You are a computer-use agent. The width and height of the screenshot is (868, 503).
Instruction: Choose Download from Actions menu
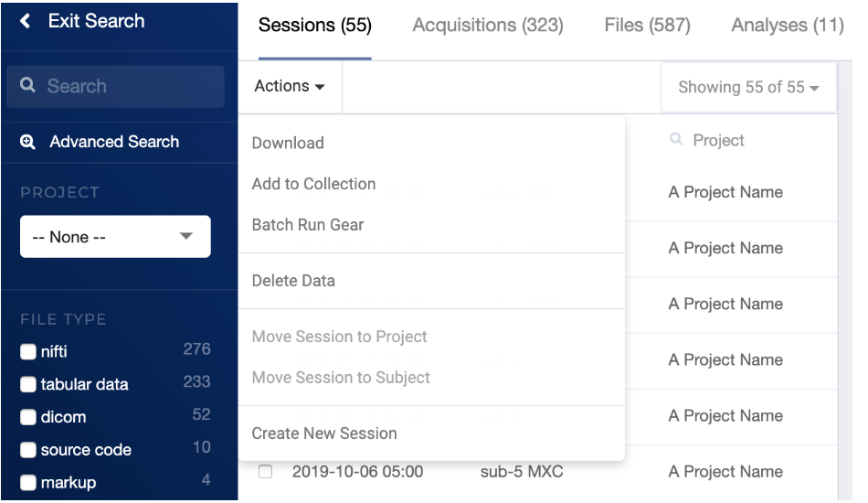tap(288, 143)
